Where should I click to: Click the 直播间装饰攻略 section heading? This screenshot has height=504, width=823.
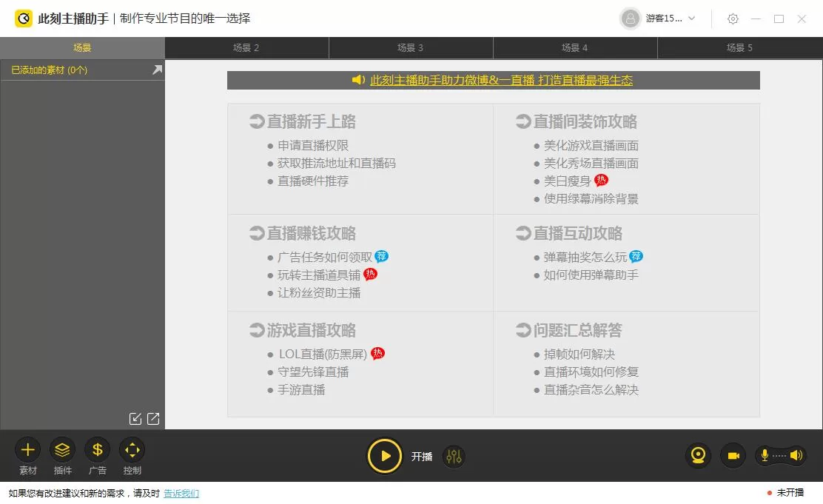585,122
